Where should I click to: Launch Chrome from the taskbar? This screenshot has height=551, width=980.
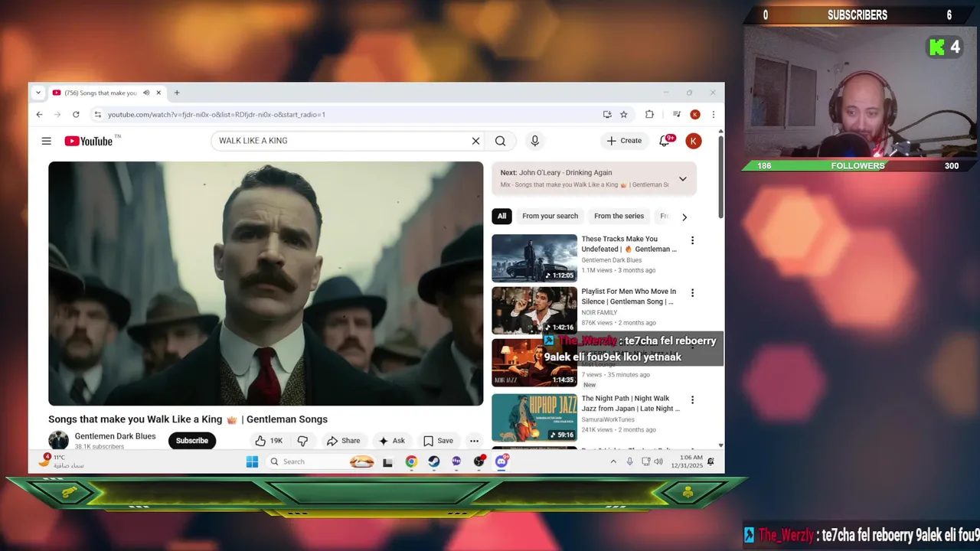point(411,461)
